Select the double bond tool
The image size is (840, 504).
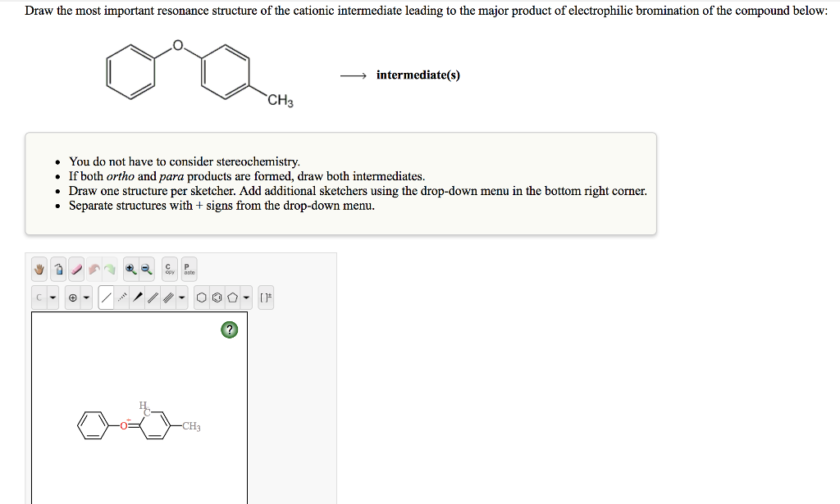[x=151, y=297]
